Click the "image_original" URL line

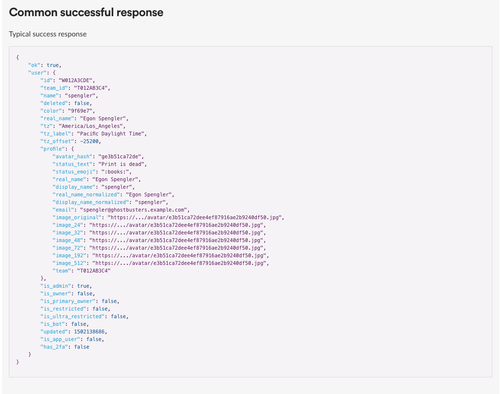(168, 218)
